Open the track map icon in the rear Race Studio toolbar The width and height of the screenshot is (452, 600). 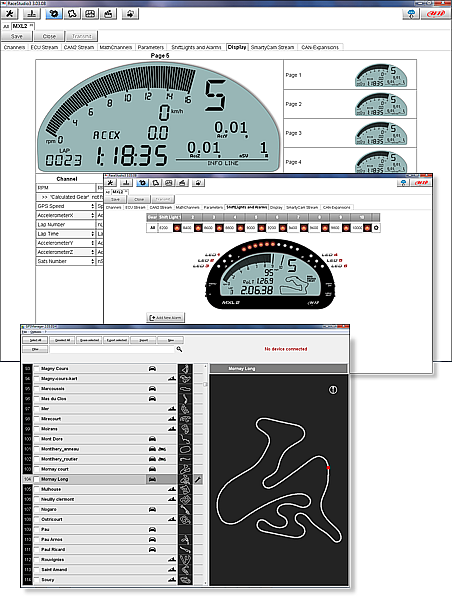pos(72,14)
